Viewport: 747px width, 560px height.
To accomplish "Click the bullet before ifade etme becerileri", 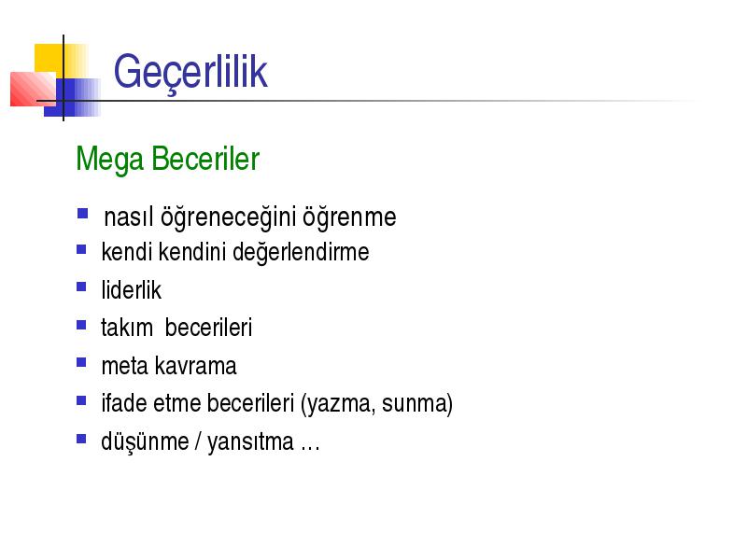I will 81,400.
